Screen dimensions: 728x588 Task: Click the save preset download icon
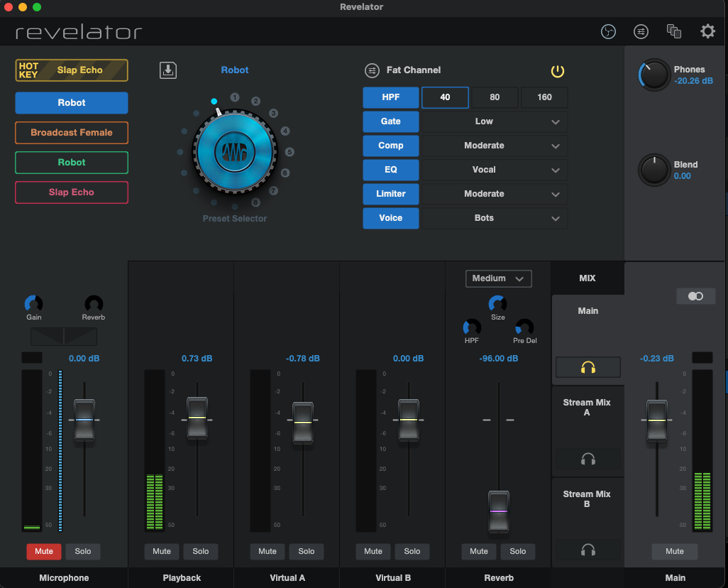click(168, 70)
